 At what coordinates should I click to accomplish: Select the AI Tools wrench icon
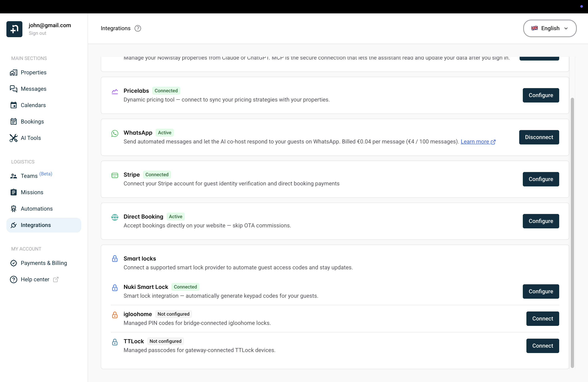(x=14, y=138)
